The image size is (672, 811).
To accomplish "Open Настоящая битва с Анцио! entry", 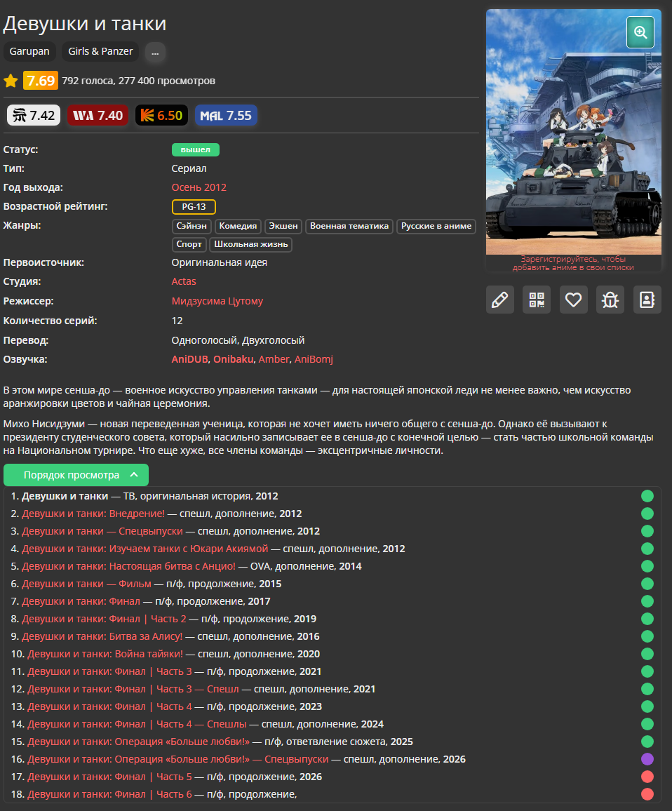I will (x=129, y=566).
